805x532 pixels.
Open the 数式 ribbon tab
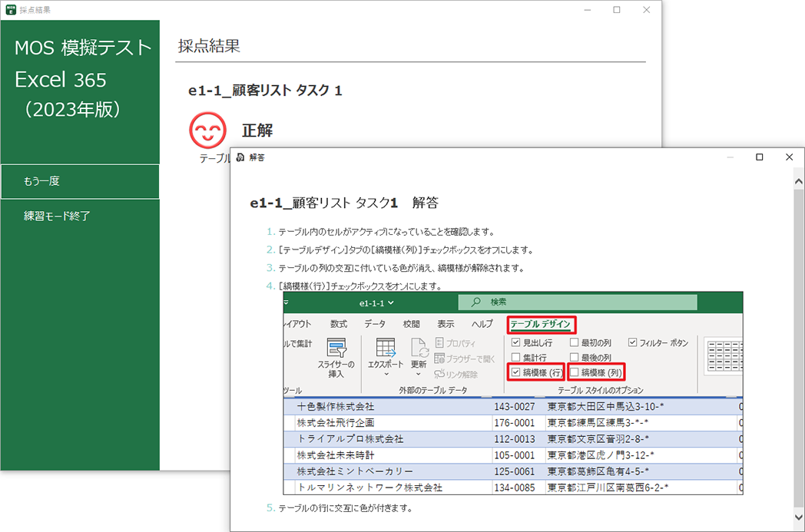(338, 324)
